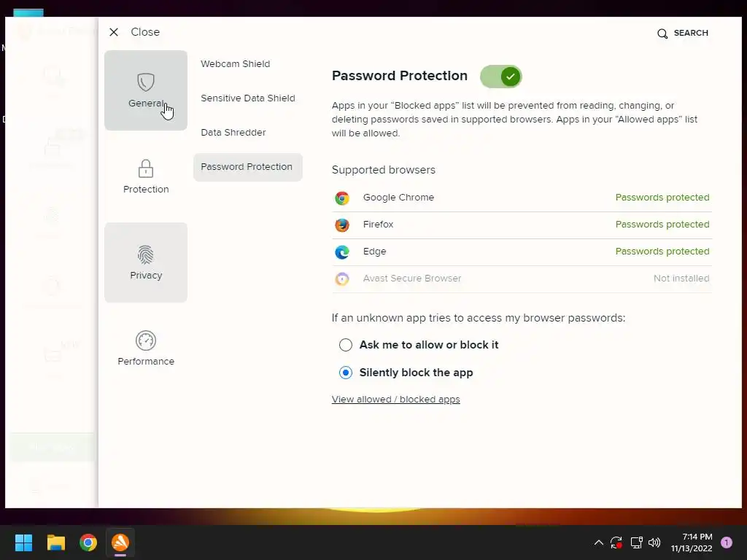
Task: Click Google Chrome's Passwords protected status
Action: tap(662, 197)
